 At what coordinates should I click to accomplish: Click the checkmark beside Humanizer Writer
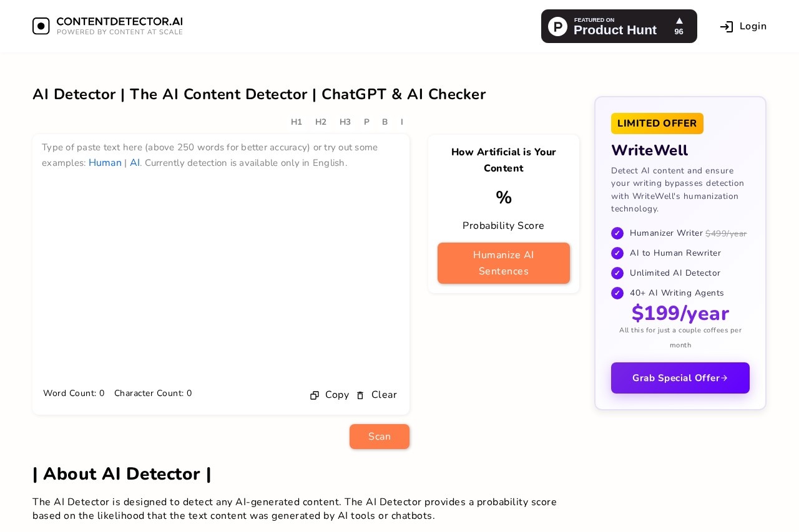coord(617,233)
